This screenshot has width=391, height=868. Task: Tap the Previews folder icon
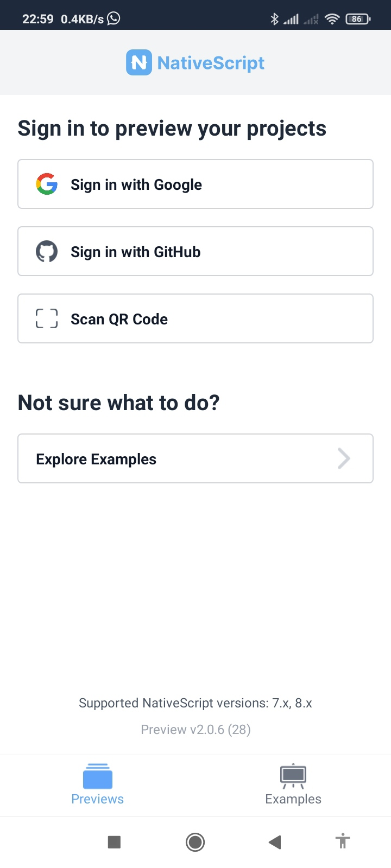click(x=98, y=776)
